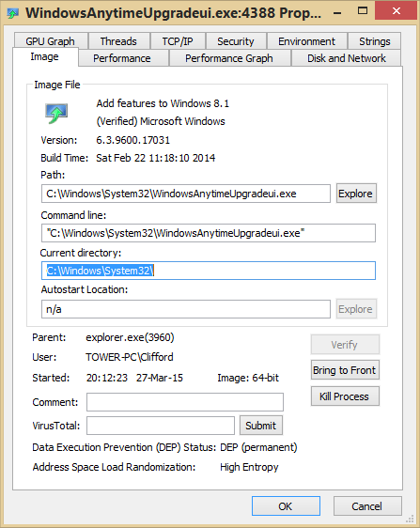Image resolution: width=420 pixels, height=528 pixels.
Task: Click the Windows Anytime Upgrade image icon
Action: pos(56,114)
